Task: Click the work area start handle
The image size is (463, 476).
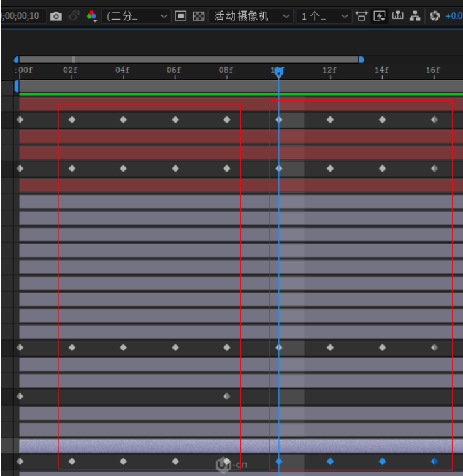Action: click(17, 86)
